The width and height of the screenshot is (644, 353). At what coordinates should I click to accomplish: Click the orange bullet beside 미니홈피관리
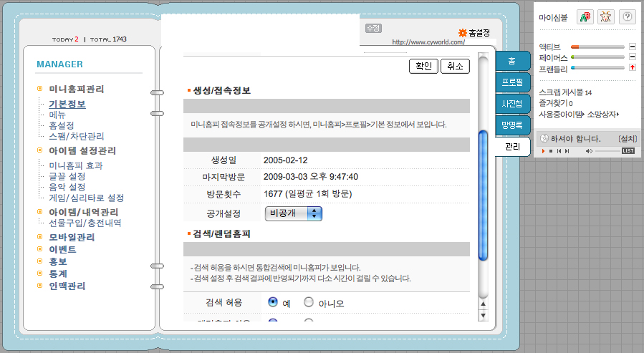40,89
